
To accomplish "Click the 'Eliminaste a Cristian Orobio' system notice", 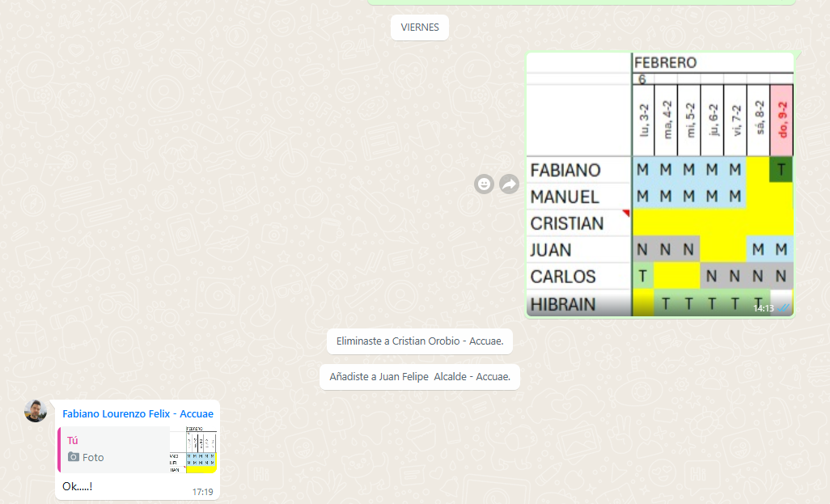I will click(420, 341).
